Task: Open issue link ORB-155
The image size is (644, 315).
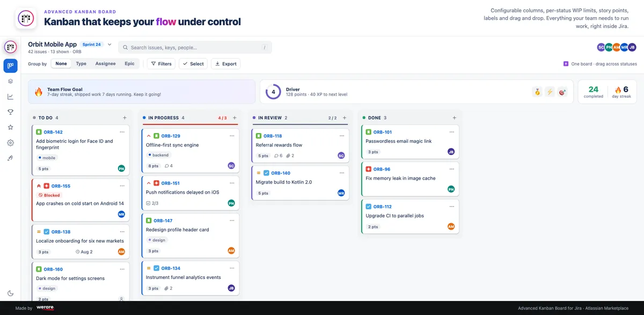Action: [x=61, y=186]
